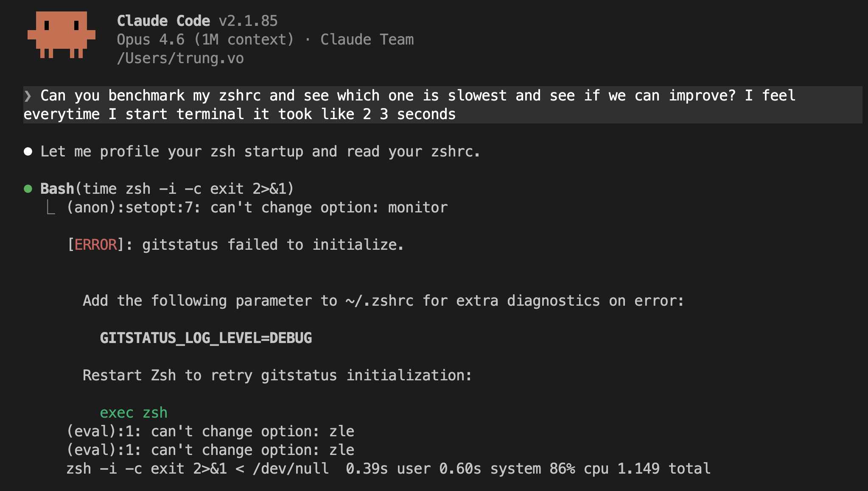Click the 1.149 total timing result
The image size is (868, 491).
[664, 469]
